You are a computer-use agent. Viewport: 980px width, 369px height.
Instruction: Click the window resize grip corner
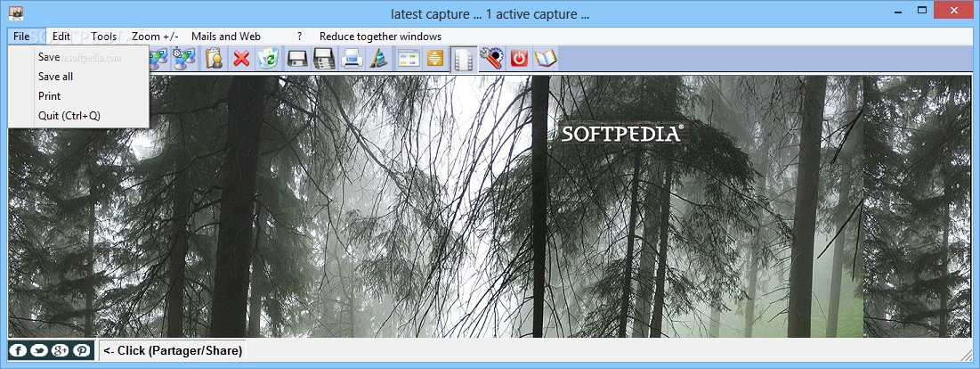(967, 355)
